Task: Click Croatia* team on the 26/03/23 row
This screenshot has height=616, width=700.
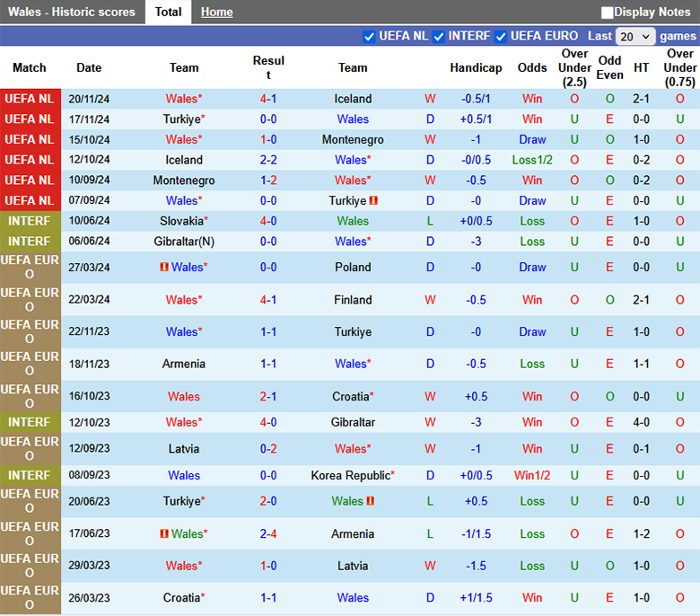Action: tap(184, 598)
